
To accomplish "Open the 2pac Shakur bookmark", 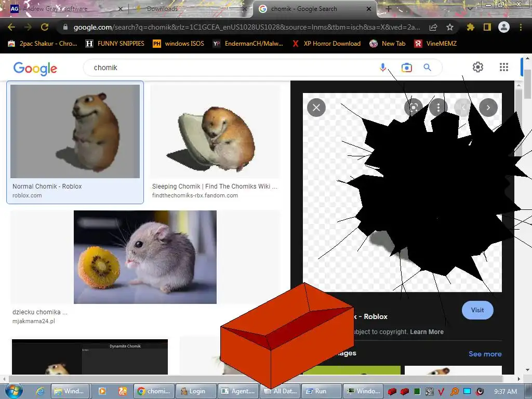I will [43, 44].
